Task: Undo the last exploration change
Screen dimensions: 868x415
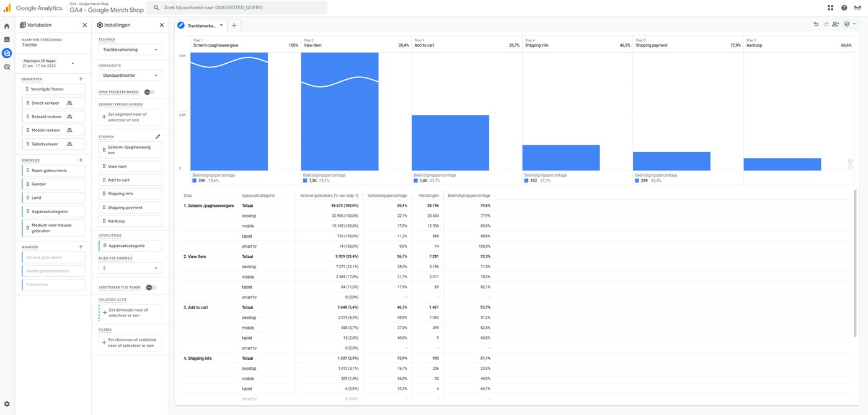Action: [x=816, y=24]
